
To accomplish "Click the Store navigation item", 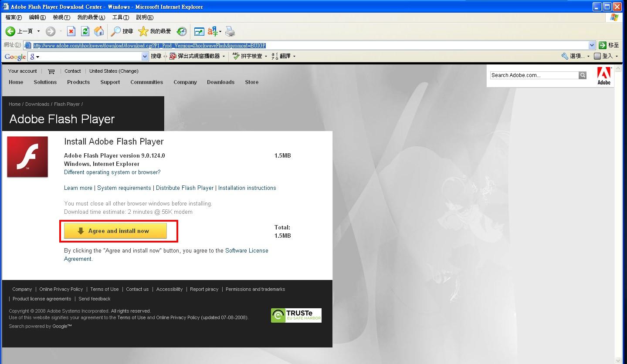I will click(251, 82).
